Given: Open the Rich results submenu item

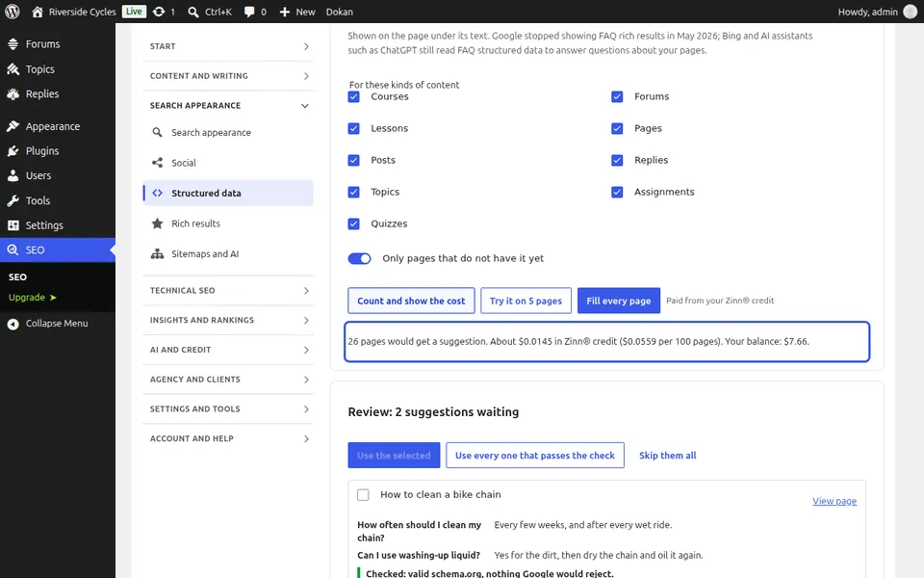Looking at the screenshot, I should click(228, 223).
